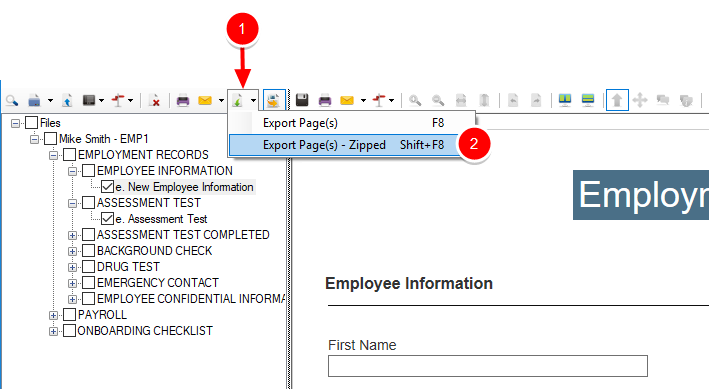709x389 pixels.
Task: Open the black screen icon's dropdown arrow
Action: click(x=101, y=100)
